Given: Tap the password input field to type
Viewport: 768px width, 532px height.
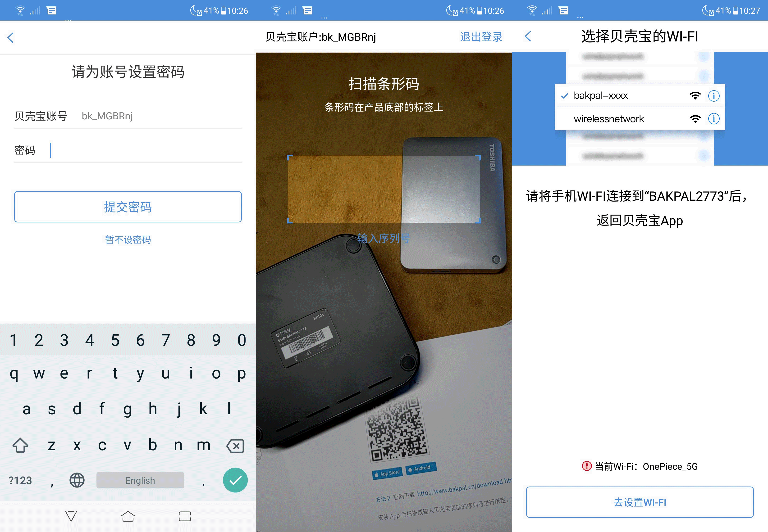Looking at the screenshot, I should [x=128, y=150].
